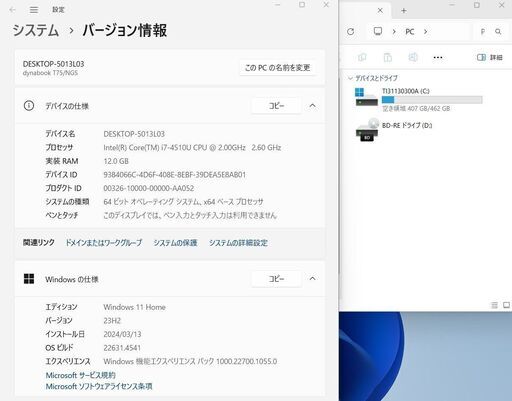Open the search icon in File Explorer
This screenshot has height=401, width=512.
pyautogui.click(x=498, y=32)
